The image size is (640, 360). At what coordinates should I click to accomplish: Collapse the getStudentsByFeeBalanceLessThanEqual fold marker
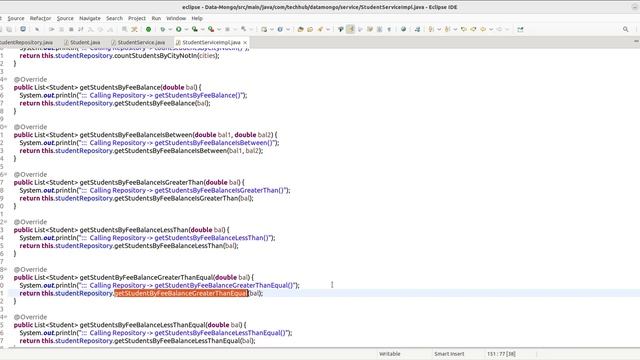pyautogui.click(x=5, y=317)
